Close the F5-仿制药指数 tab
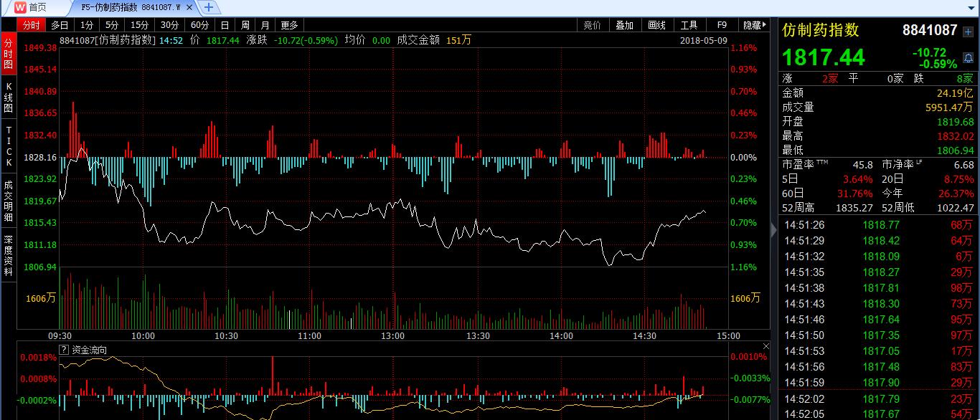The height and width of the screenshot is (420, 980). 189,7
